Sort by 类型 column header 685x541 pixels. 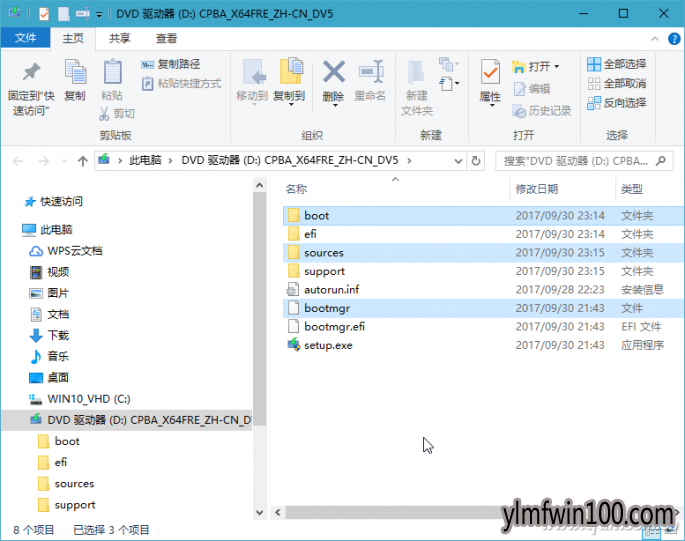pos(632,189)
